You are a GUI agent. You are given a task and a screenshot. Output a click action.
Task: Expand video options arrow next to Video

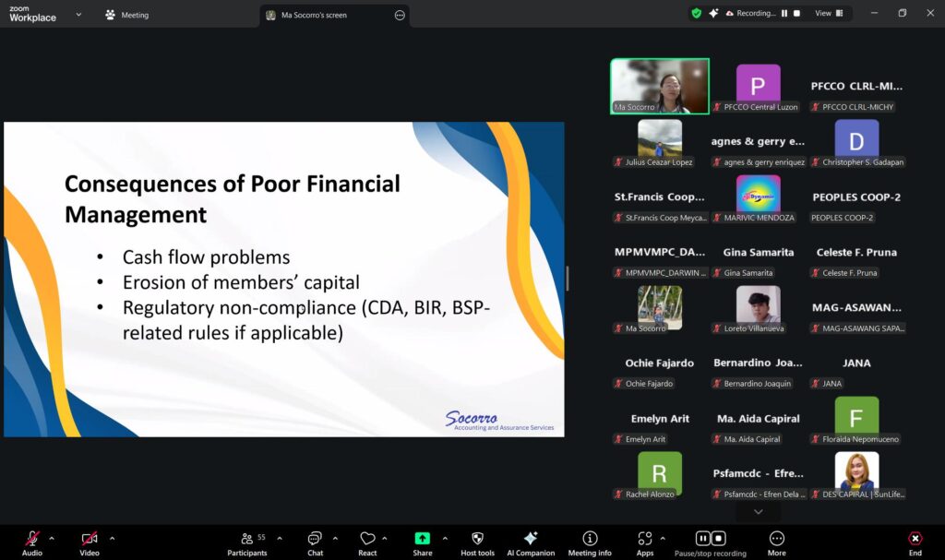(x=112, y=538)
